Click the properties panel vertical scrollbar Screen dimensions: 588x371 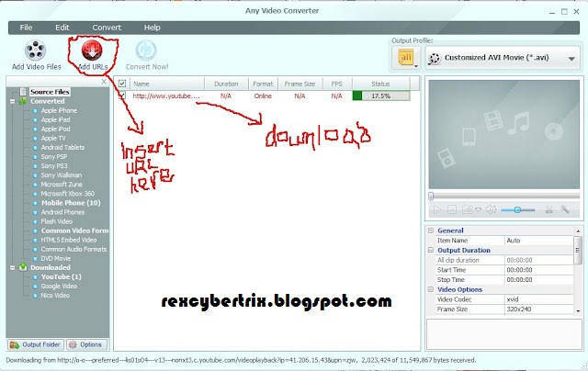[578, 270]
